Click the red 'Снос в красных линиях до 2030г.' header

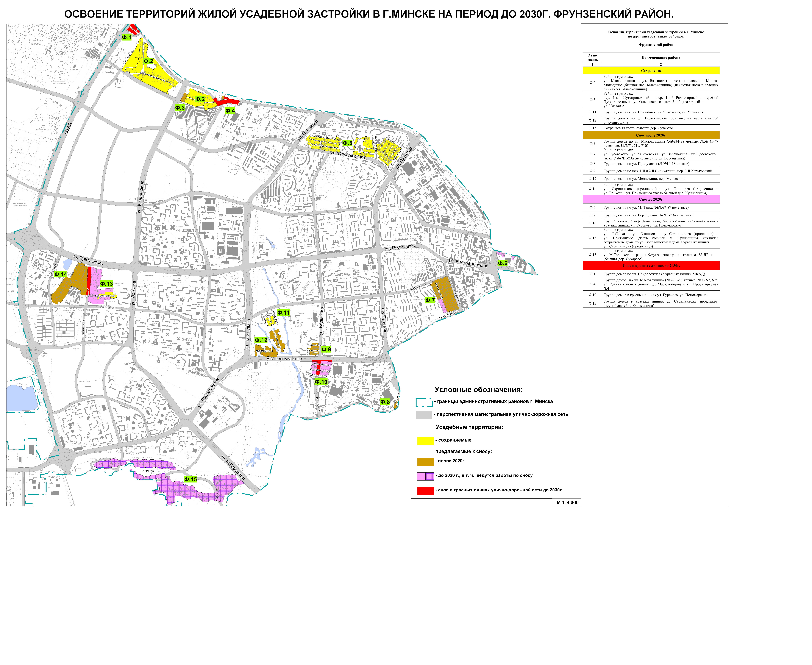pos(651,265)
